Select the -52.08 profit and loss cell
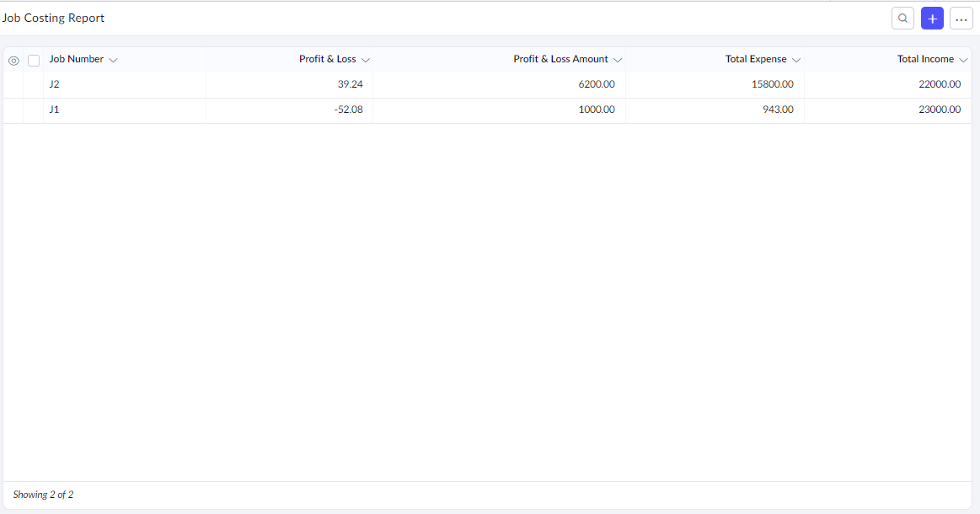The image size is (980, 514). [x=348, y=110]
